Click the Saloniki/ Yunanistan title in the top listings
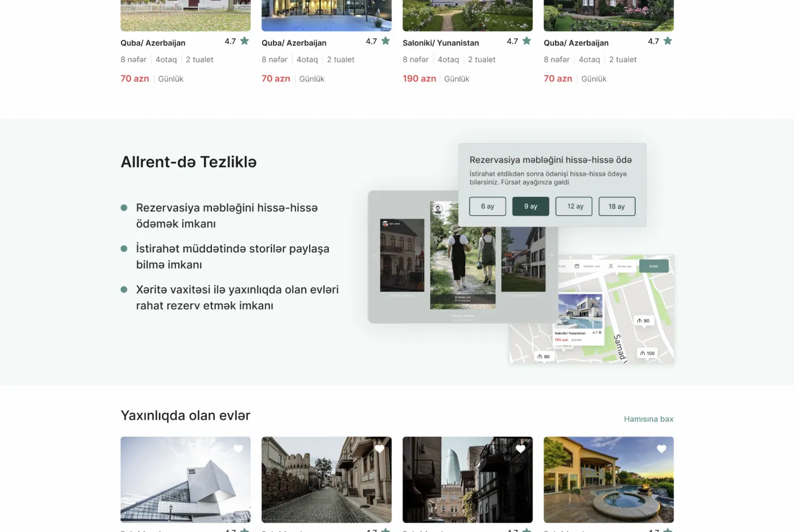Screen dimensions: 794x532 click(441, 43)
